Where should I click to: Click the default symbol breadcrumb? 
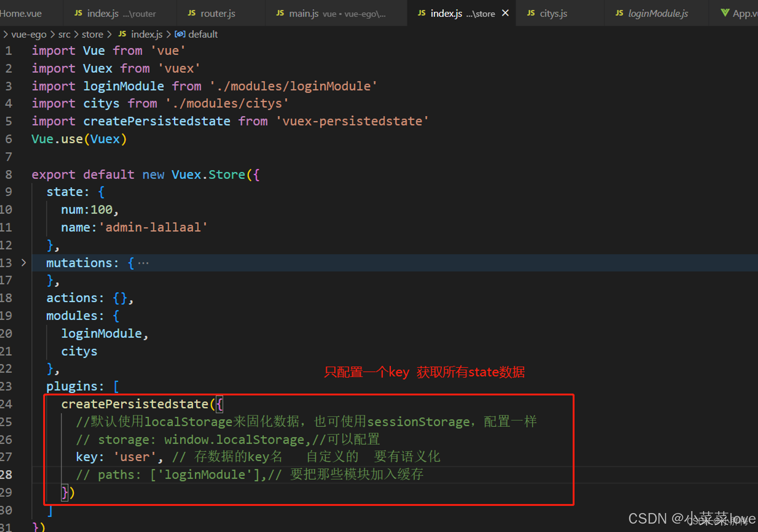click(x=202, y=34)
